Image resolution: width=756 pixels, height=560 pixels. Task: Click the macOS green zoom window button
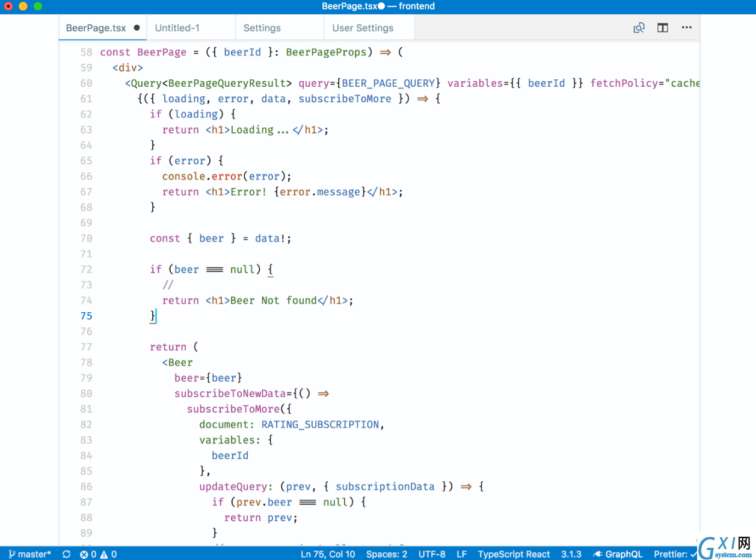coord(38,6)
